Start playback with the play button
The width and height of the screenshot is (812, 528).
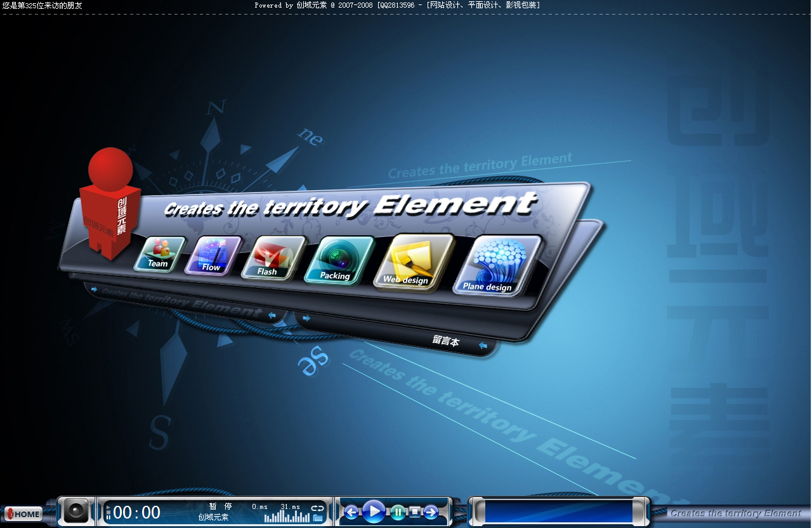click(x=374, y=511)
